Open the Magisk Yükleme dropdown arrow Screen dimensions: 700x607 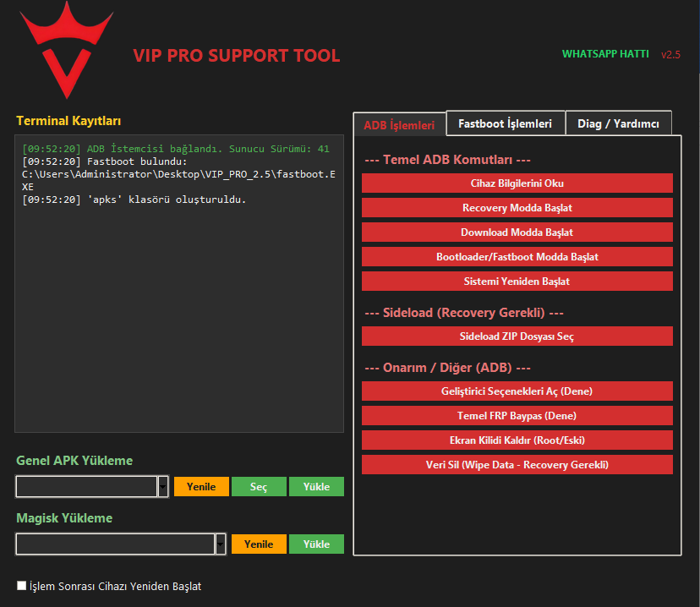click(x=221, y=544)
